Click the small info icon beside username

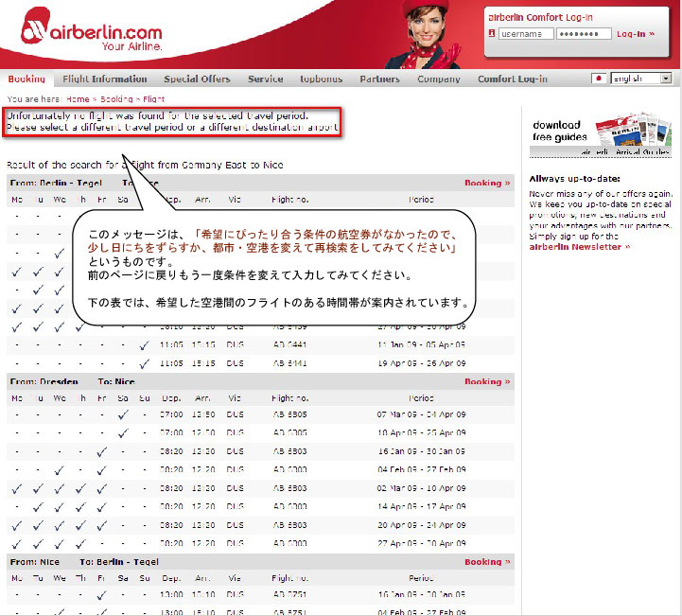pos(492,34)
